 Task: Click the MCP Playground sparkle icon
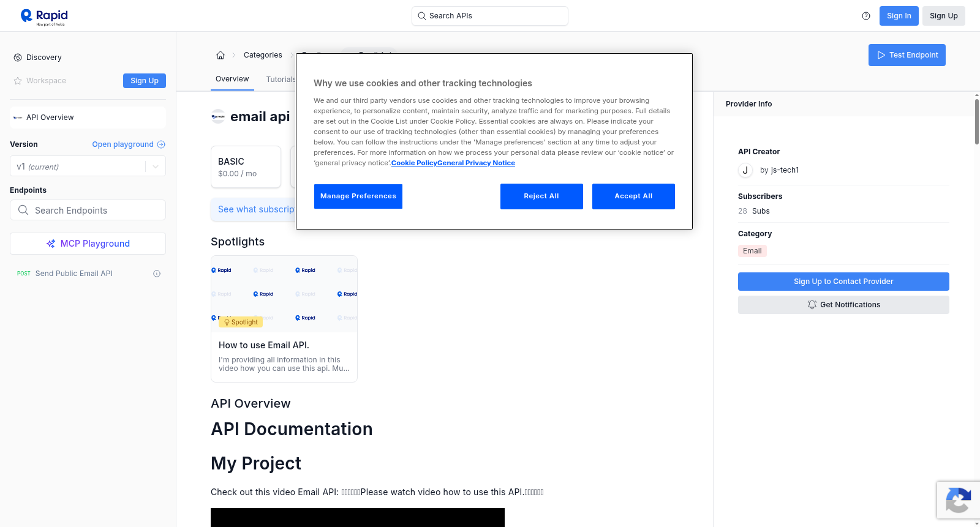click(51, 244)
